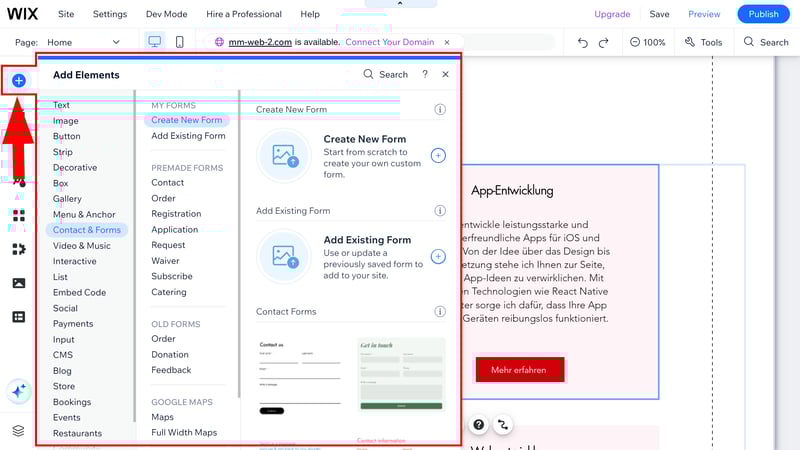800x450 pixels.
Task: Open the CMS table icon in sidebar
Action: [19, 317]
